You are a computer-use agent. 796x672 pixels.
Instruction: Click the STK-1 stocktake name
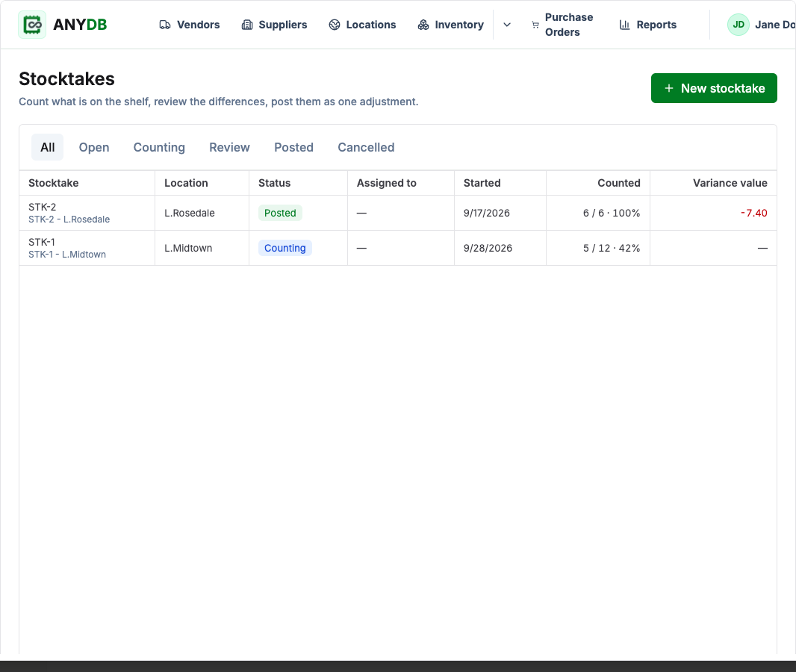(42, 242)
